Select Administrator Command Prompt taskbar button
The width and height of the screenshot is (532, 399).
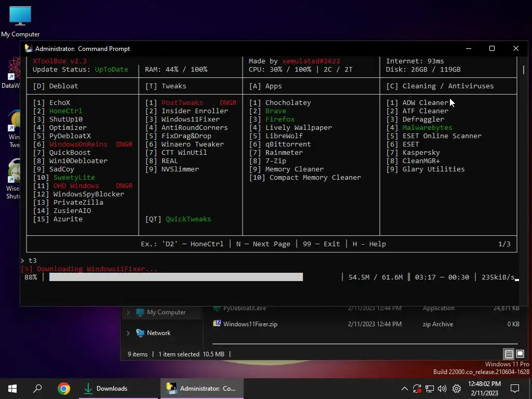coord(202,389)
